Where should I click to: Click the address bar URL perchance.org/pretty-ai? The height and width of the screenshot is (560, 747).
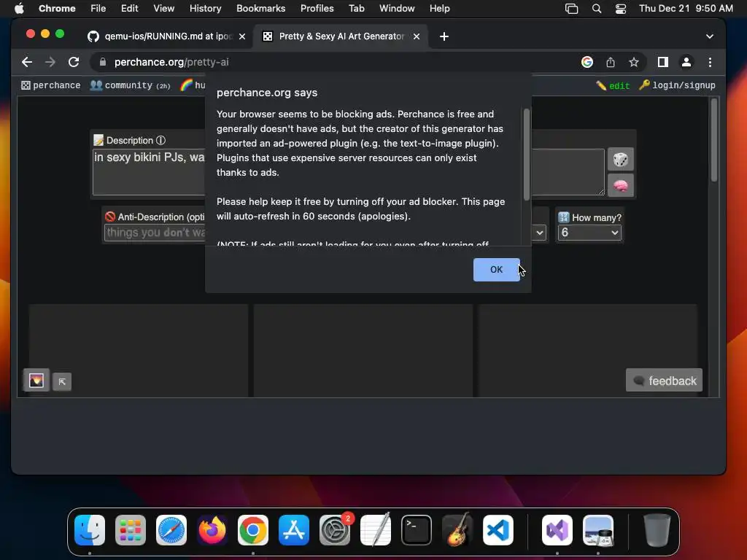171,62
